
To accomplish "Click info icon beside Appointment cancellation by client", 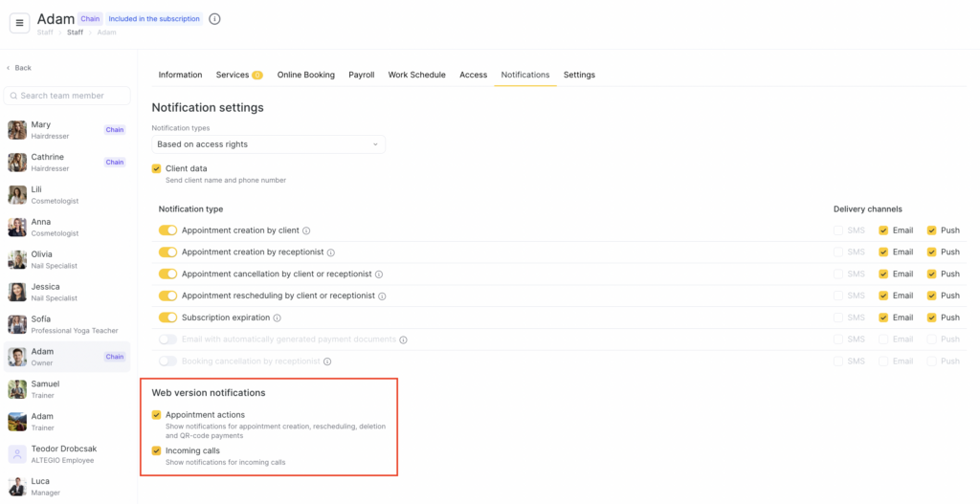I will (x=380, y=274).
